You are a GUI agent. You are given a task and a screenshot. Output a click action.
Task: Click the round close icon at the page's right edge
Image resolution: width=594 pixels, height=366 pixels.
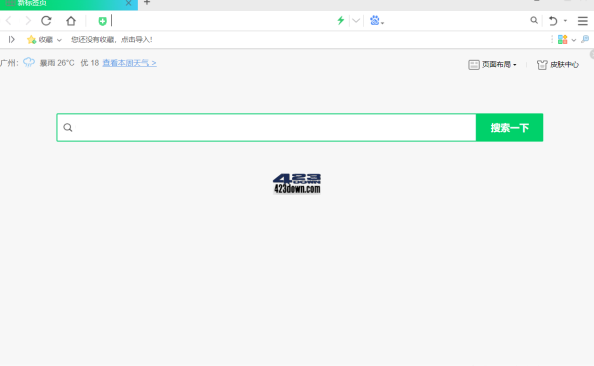592,55
